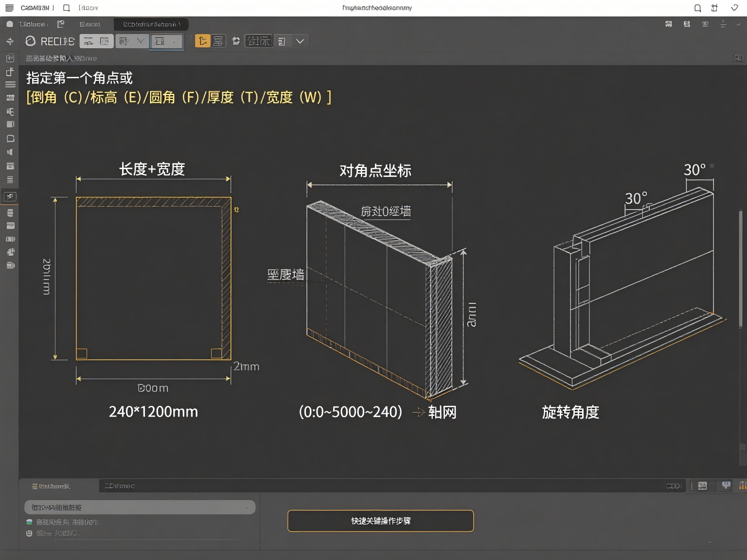The image size is (747, 560).
Task: Switch to the first bottom panel tab
Action: click(52, 486)
